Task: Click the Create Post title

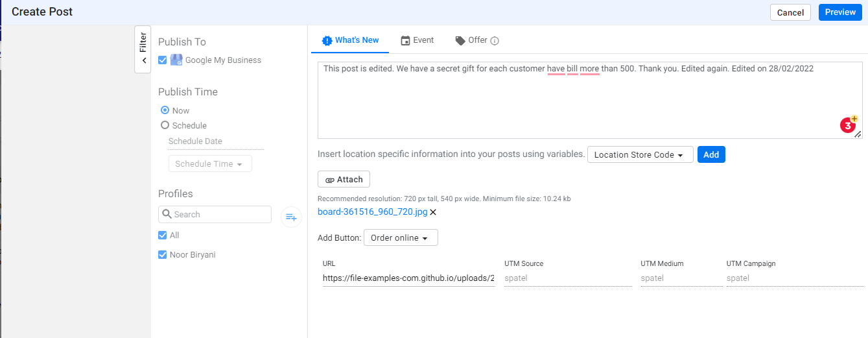Action: pyautogui.click(x=42, y=12)
